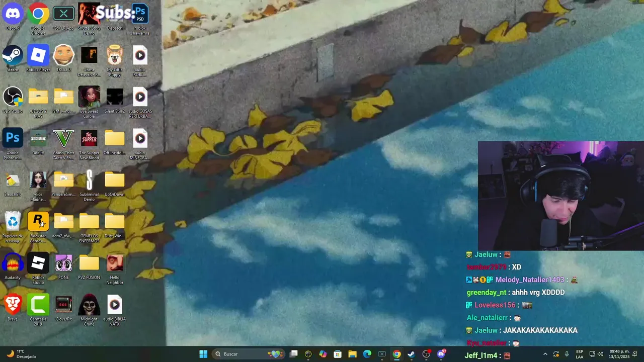
Task: Select the Adobe Photoshop desktop icon
Action: click(x=13, y=144)
